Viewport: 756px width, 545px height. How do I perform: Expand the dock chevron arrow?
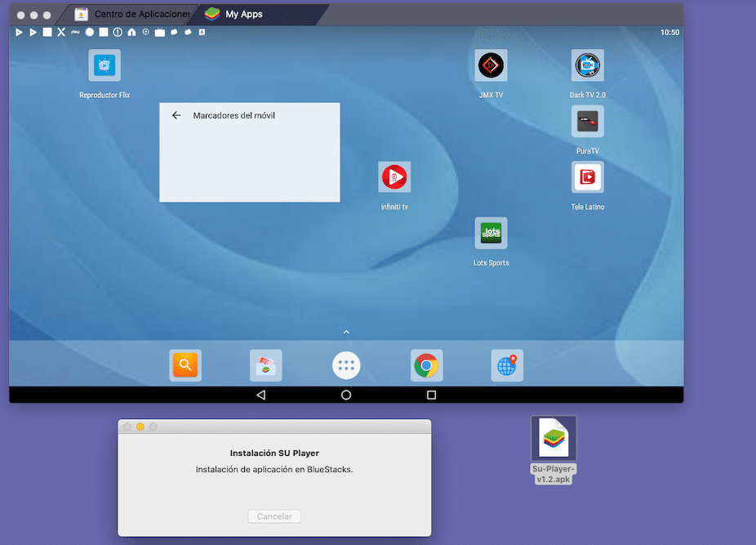pos(346,332)
